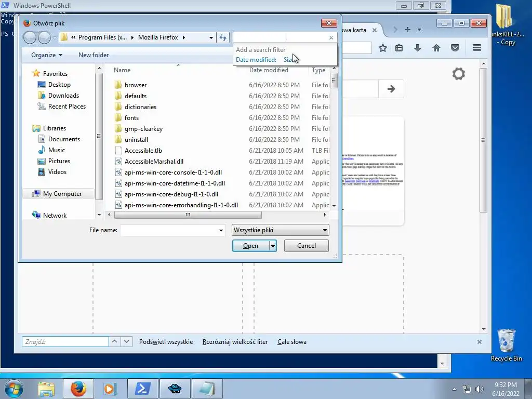This screenshot has width=532, height=399.
Task: Open the Firefox hamburger menu
Action: (477, 48)
